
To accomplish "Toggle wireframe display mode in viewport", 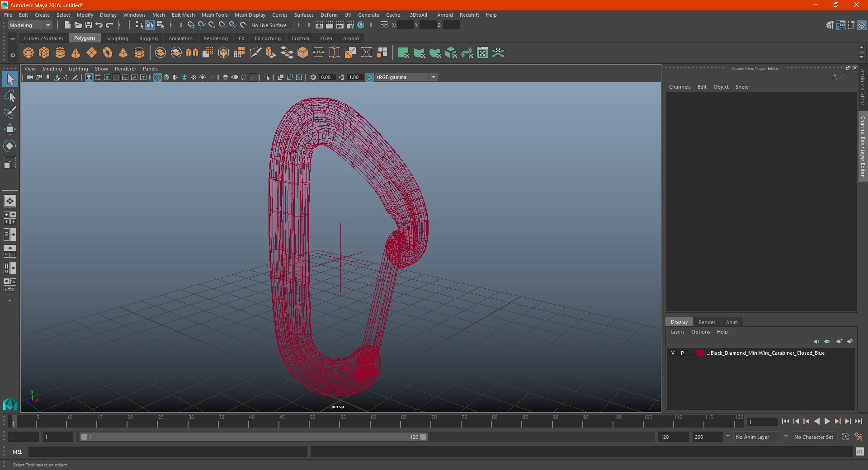I will tap(157, 77).
